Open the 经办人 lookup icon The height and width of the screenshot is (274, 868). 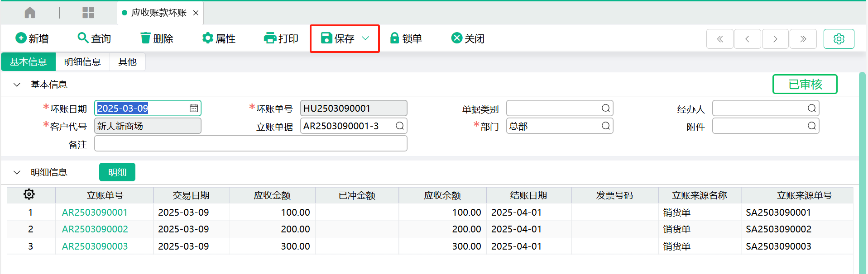[811, 108]
